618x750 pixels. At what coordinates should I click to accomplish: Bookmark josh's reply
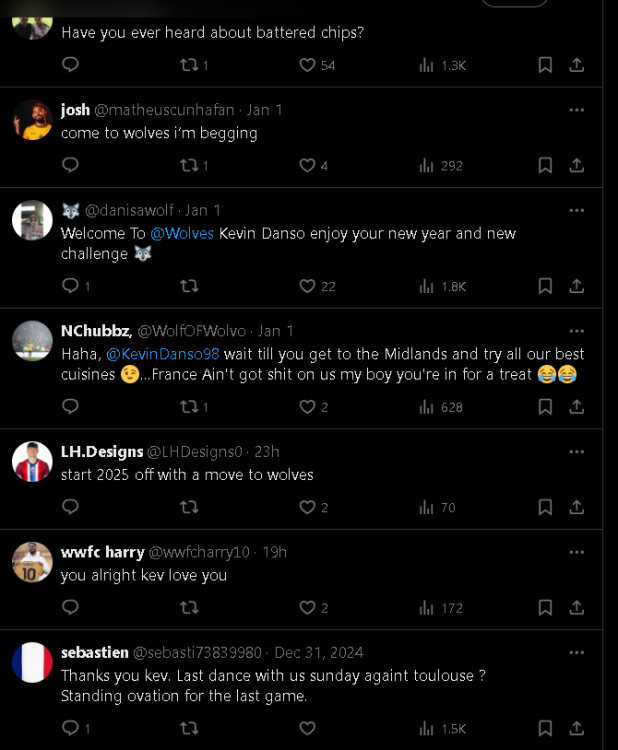pos(545,165)
